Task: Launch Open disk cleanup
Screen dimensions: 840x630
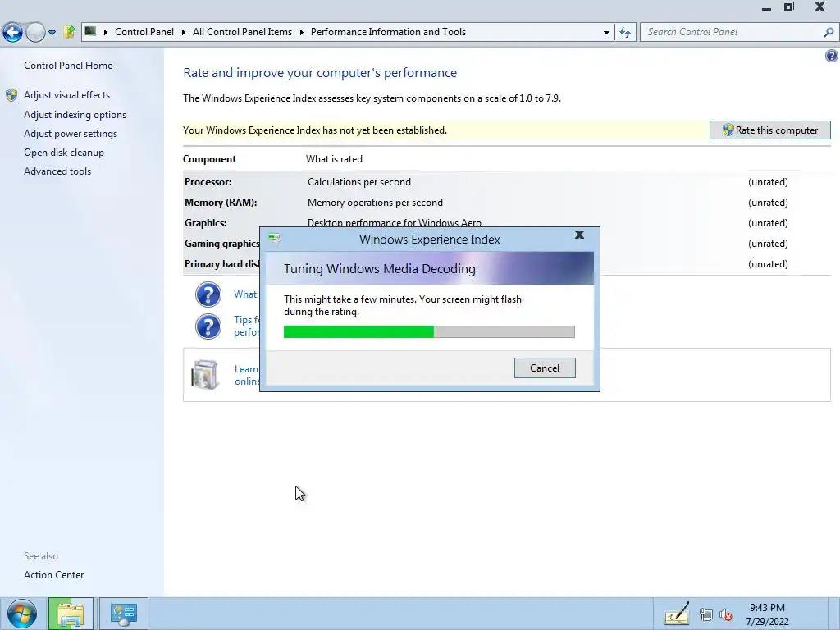Action: tap(64, 152)
